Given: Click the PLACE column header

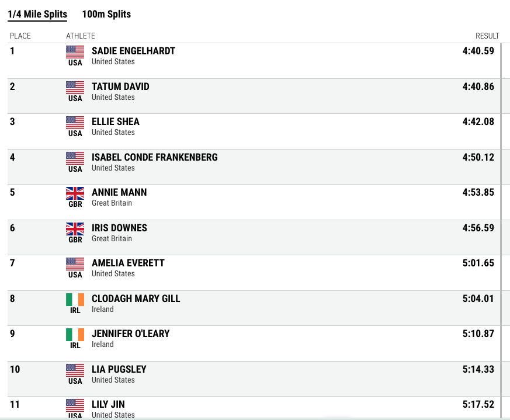Looking at the screenshot, I should (x=20, y=36).
